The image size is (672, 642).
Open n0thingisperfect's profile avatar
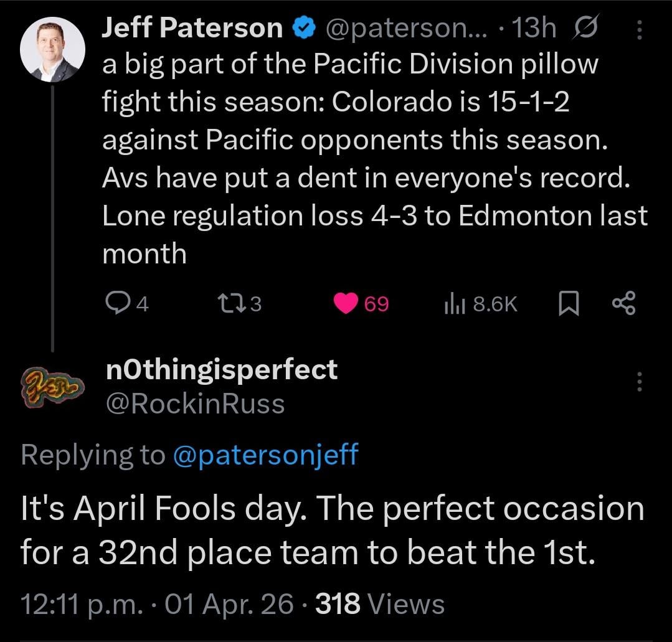point(53,385)
